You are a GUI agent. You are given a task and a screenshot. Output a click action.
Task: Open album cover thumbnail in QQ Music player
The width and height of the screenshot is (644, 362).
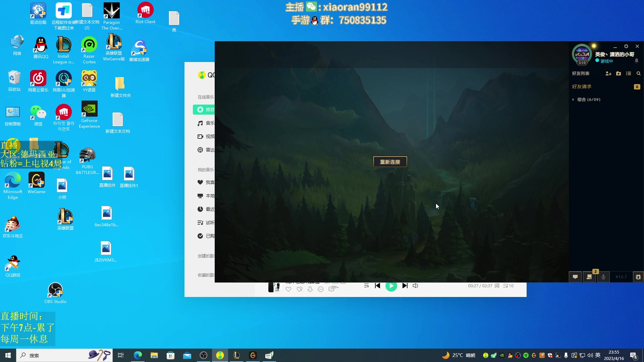click(274, 287)
